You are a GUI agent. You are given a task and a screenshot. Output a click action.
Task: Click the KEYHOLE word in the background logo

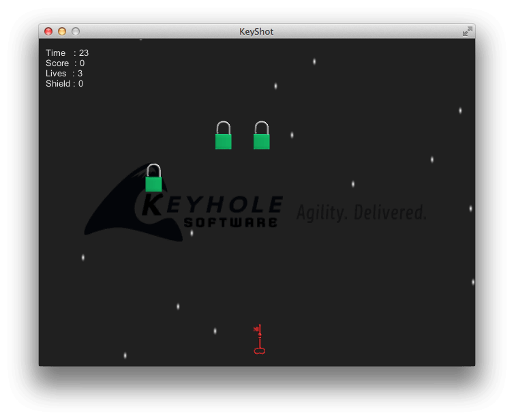[211, 205]
